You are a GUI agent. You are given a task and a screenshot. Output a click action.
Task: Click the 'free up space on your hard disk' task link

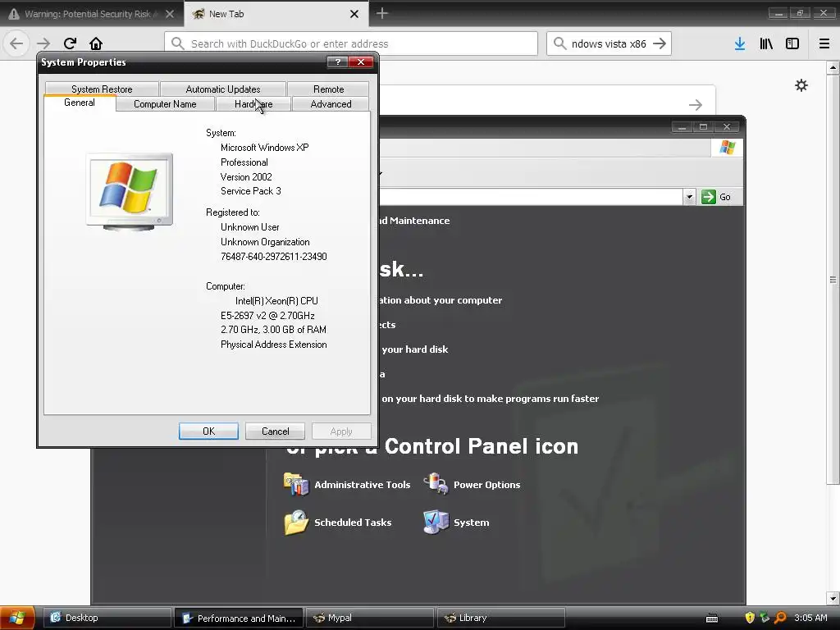tap(414, 349)
